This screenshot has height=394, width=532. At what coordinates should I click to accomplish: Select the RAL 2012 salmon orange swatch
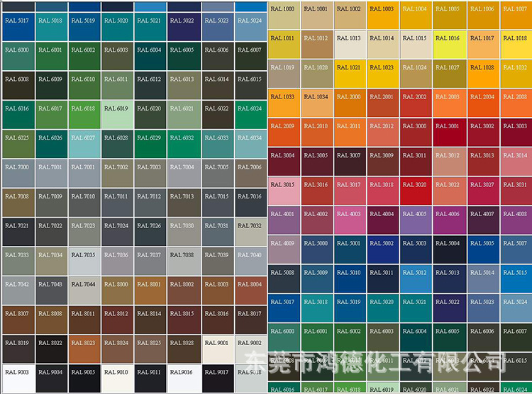383,133
